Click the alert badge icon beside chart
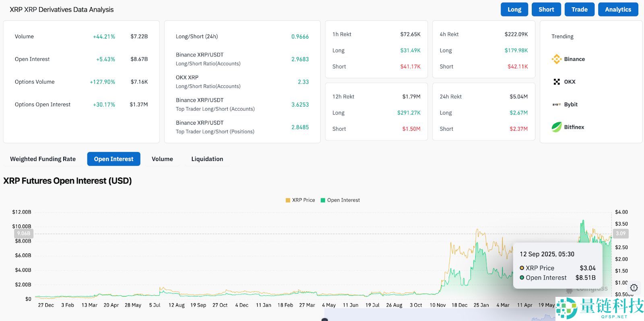The image size is (644, 321). pos(634,288)
